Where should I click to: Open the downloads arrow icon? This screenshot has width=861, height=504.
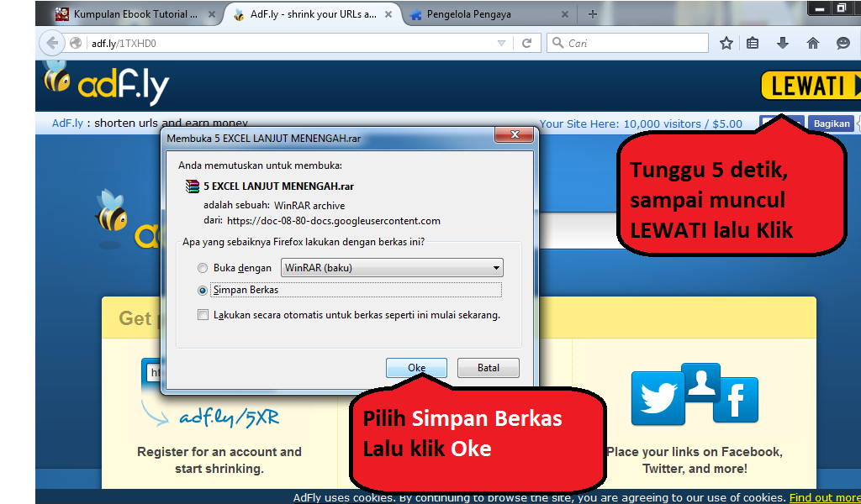[783, 43]
